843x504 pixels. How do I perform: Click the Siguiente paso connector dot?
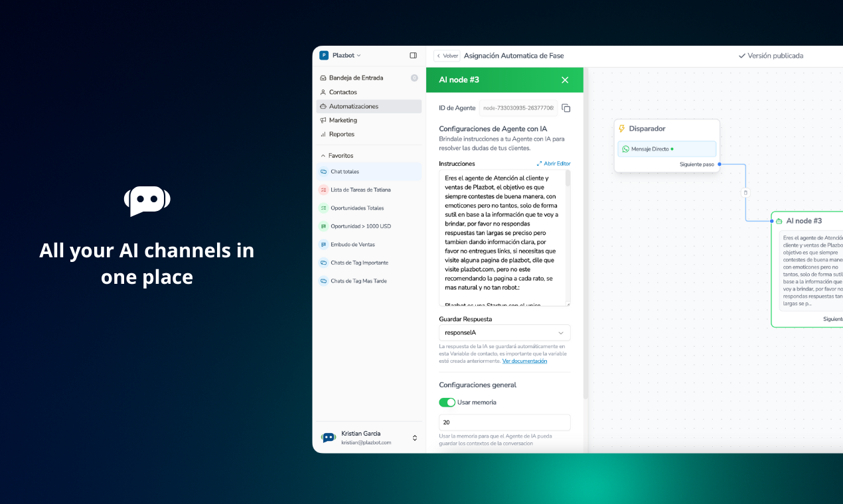[x=720, y=164]
